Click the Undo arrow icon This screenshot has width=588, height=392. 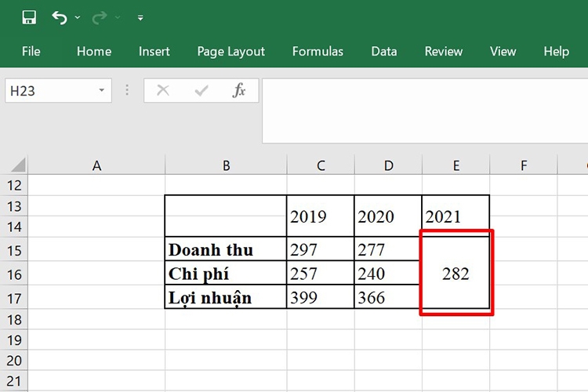(x=60, y=17)
